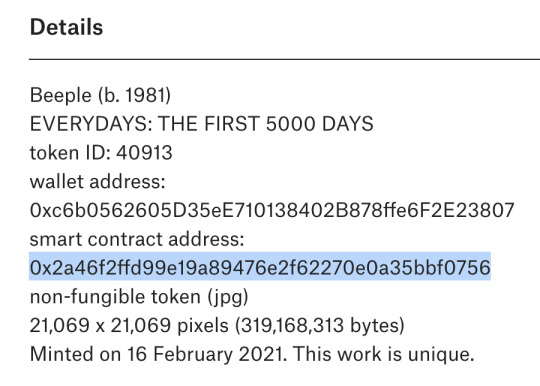Click the smart contract address label
540x386 pixels.
coord(137,239)
